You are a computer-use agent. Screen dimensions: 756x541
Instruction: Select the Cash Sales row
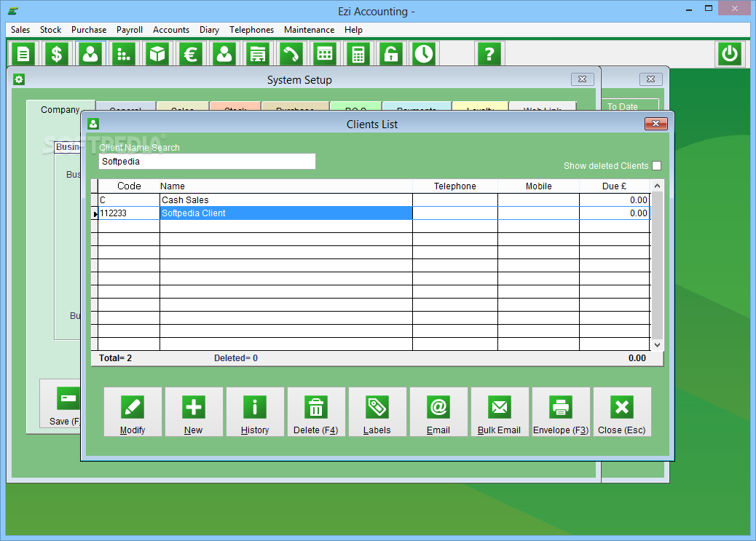click(x=371, y=200)
